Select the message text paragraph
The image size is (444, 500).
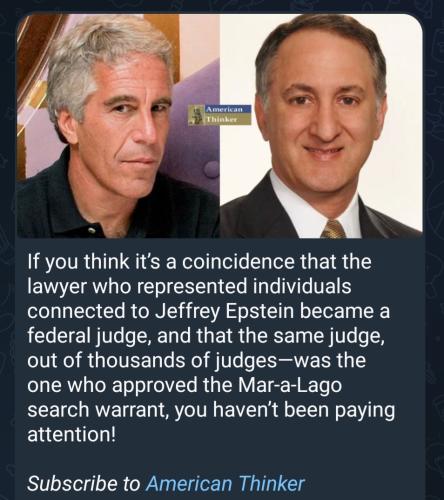[211, 348]
